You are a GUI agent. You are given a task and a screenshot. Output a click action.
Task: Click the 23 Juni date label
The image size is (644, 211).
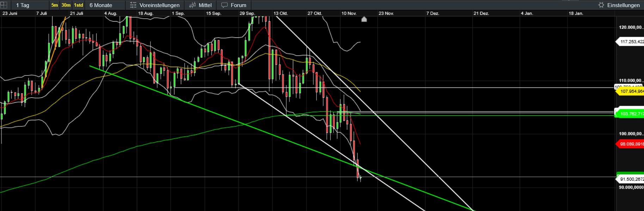[x=10, y=13]
